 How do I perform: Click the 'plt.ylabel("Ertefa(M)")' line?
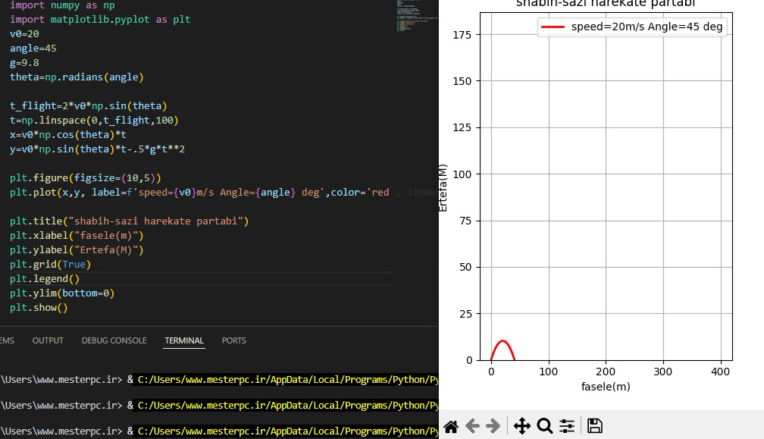(x=76, y=250)
